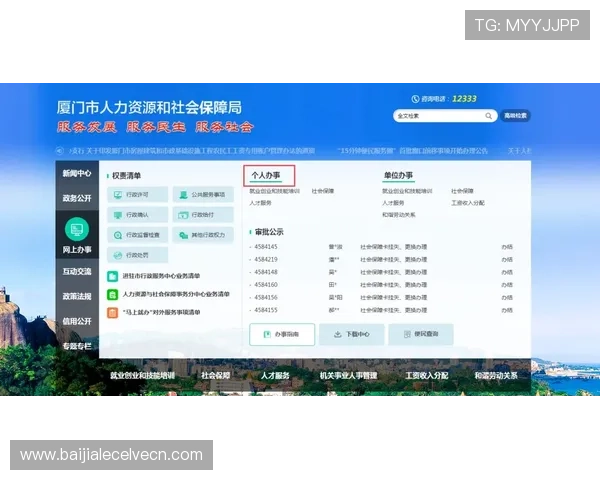Open 行政许可 in 权责清单
This screenshot has height=480, width=600.
click(137, 194)
